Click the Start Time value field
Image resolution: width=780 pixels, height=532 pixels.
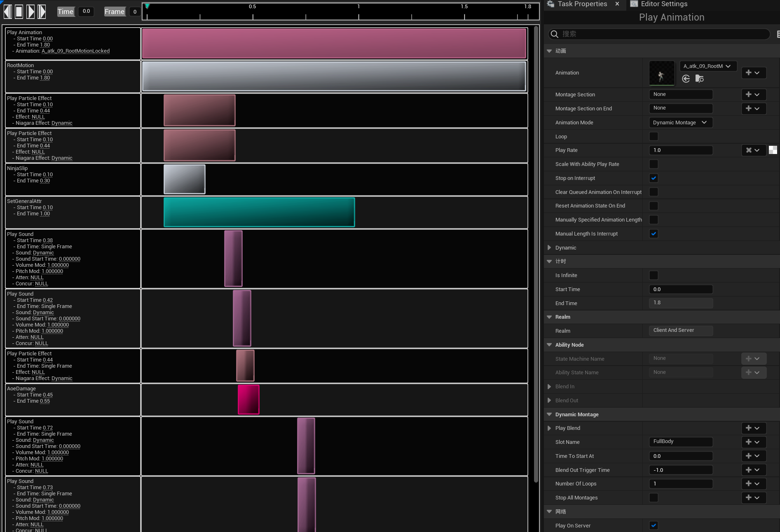coord(681,289)
